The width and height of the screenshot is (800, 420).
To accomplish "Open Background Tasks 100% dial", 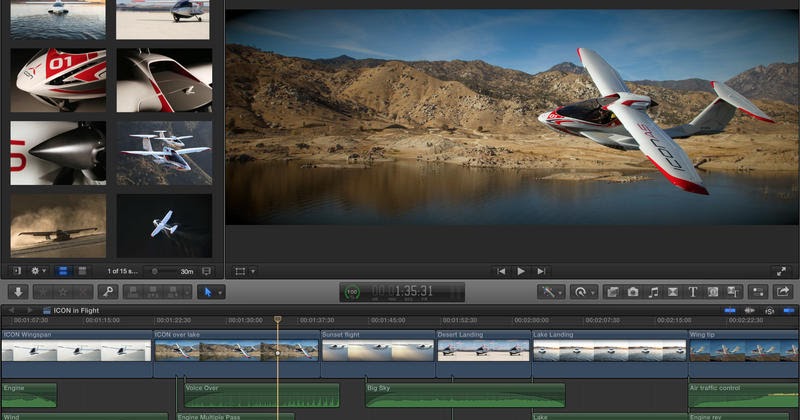I will click(x=352, y=292).
